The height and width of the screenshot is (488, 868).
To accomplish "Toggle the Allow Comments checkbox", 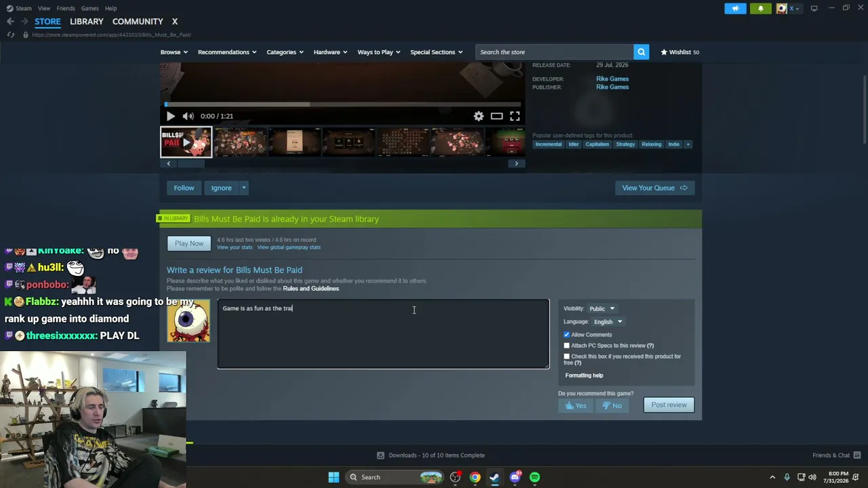I will (x=567, y=335).
